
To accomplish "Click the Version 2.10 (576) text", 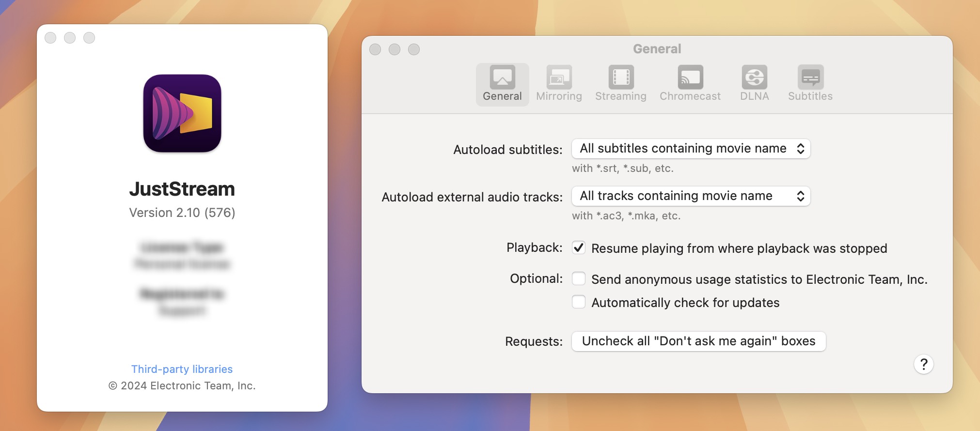I will [182, 213].
